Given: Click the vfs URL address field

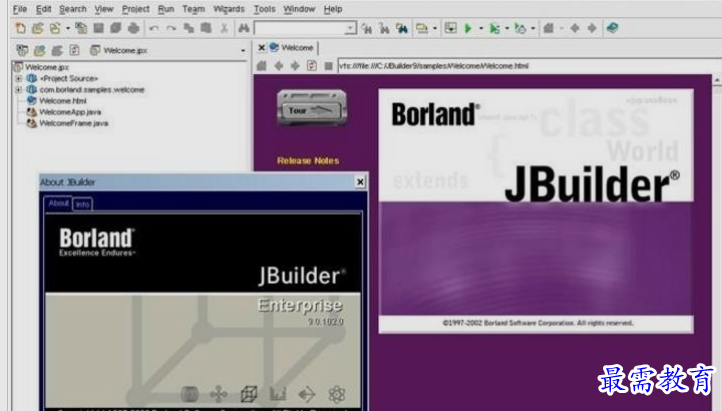Looking at the screenshot, I should [x=528, y=66].
